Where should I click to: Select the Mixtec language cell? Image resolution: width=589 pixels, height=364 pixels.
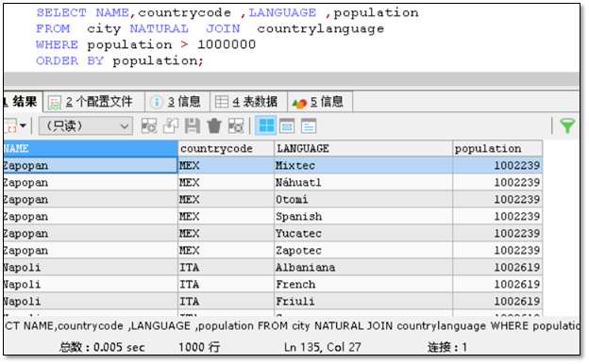(x=363, y=165)
